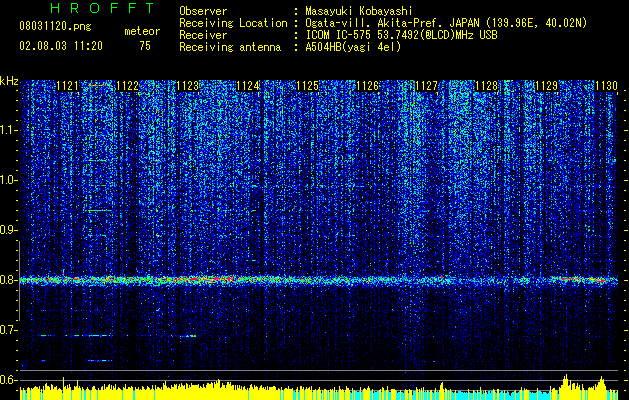Click the 'Receiver' field label
Viewport: 629px width, 400px height.
click(203, 35)
